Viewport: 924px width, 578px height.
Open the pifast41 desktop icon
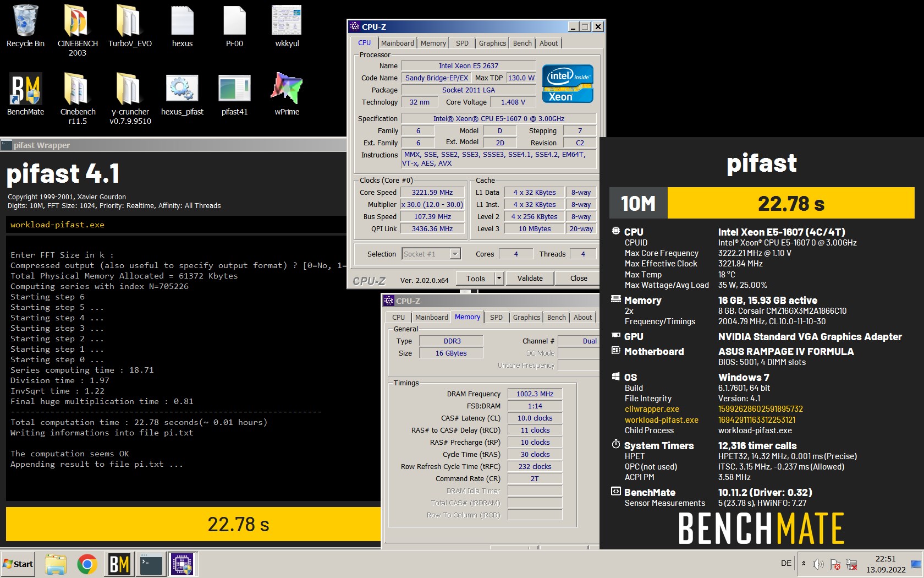(234, 94)
